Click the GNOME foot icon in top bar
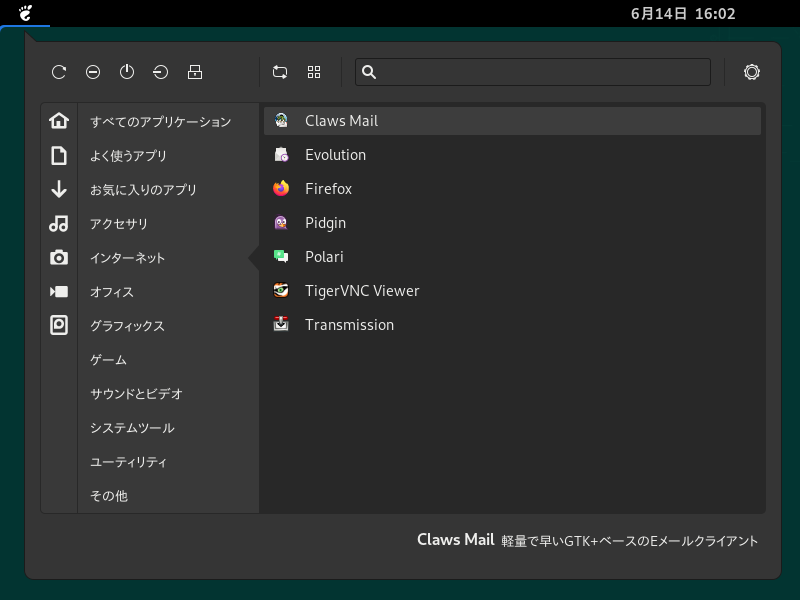The height and width of the screenshot is (600, 800). click(x=25, y=13)
